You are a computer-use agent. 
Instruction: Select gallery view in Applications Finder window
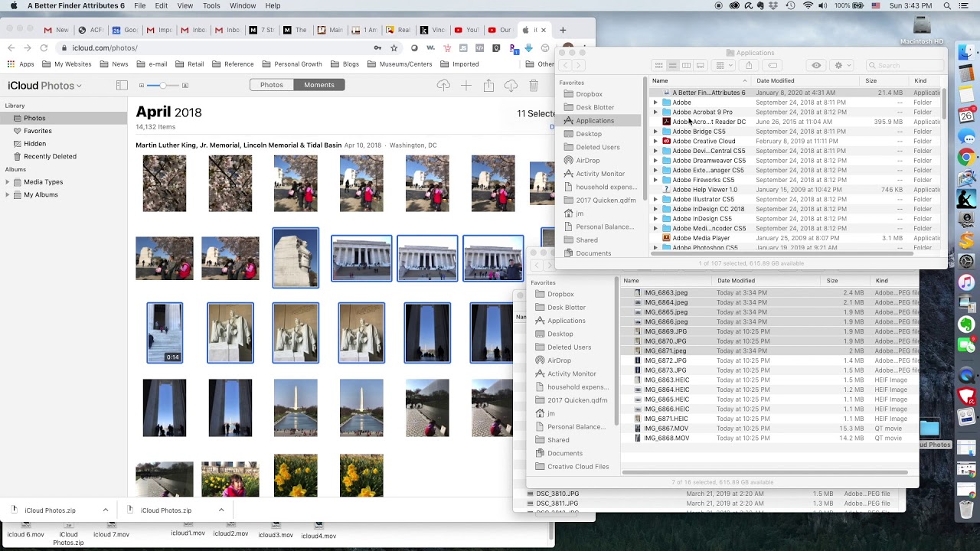pos(700,65)
